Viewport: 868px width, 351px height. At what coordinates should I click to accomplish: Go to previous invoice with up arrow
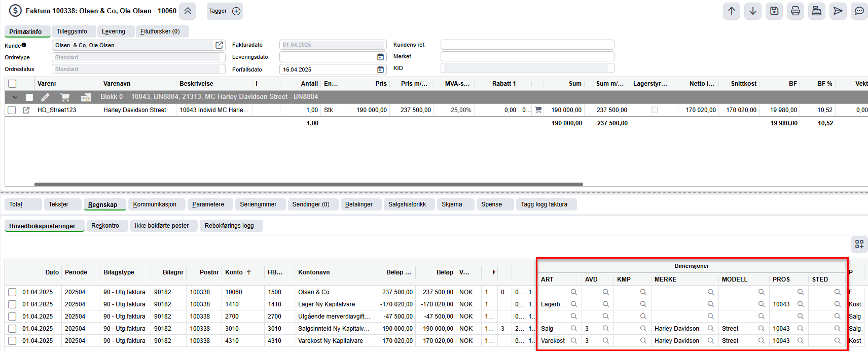point(732,11)
